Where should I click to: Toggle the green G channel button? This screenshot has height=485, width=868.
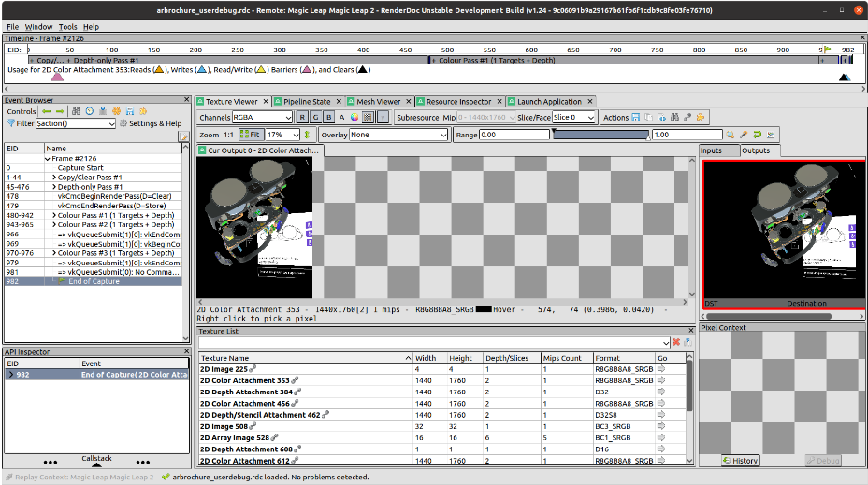[315, 117]
